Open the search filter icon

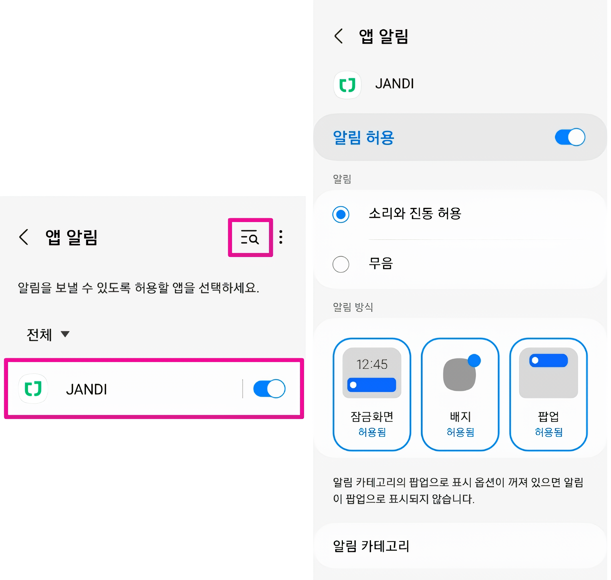click(x=249, y=238)
